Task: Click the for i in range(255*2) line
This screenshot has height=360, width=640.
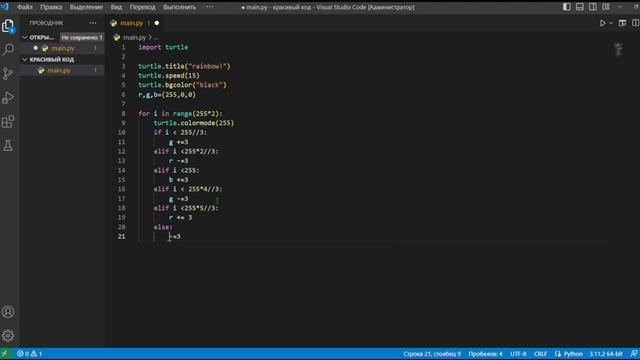Action: 180,113
